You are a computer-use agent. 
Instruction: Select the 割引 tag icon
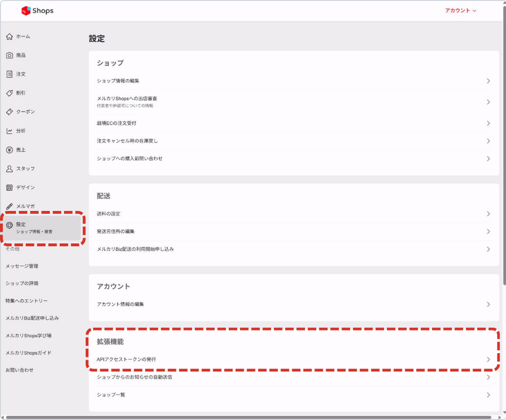9,93
